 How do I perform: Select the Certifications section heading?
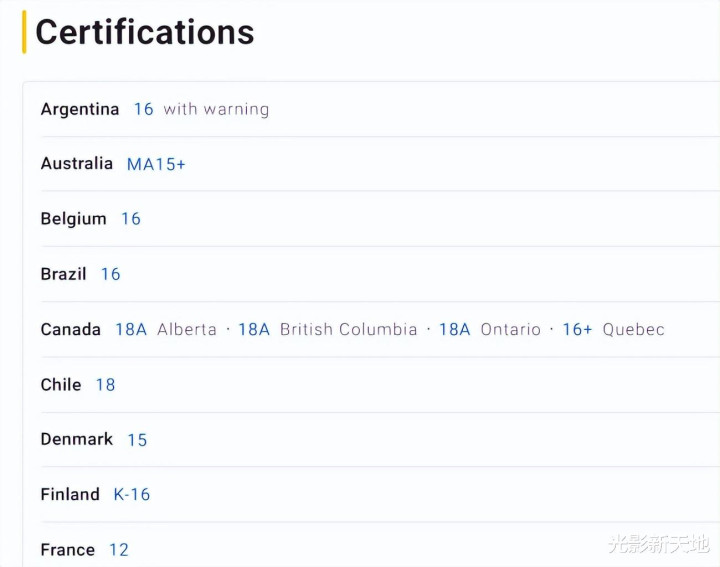145,32
